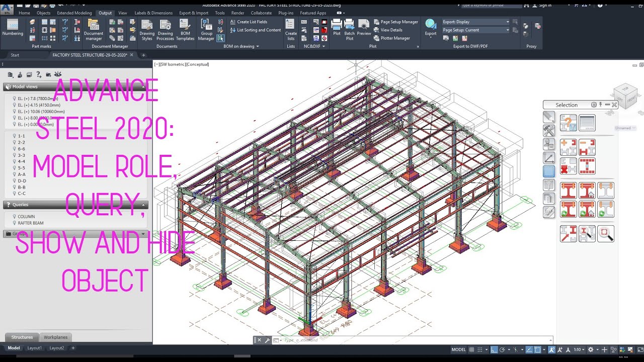Click the selected BOM on drawing icon
Screen dimensions: 644x362
(x=221, y=38)
